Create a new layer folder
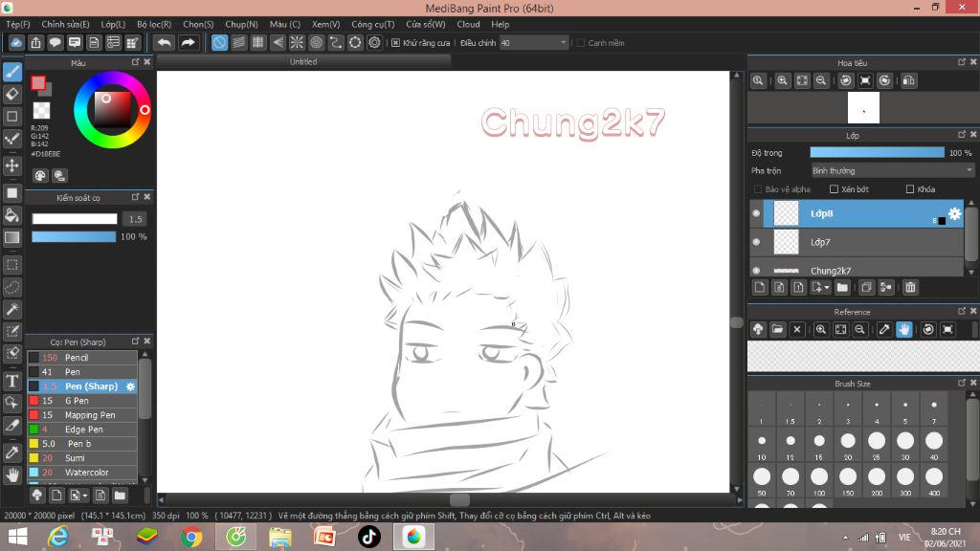Image resolution: width=980 pixels, height=551 pixels. [x=842, y=287]
